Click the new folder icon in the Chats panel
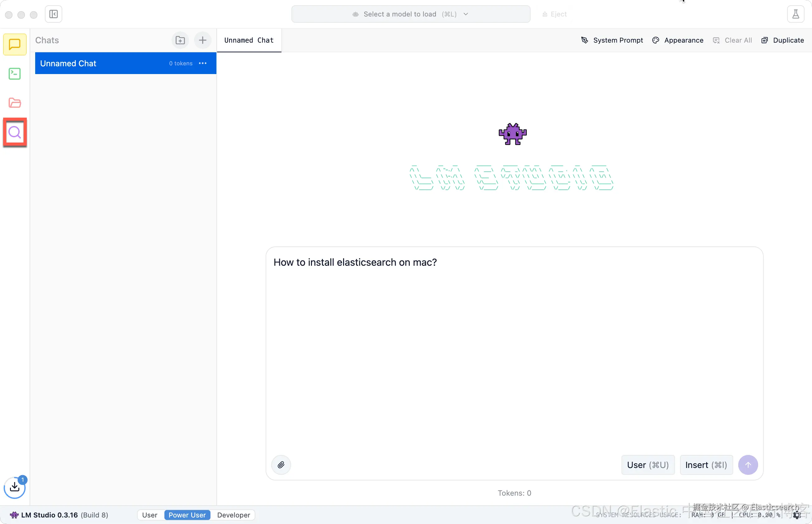 point(180,40)
